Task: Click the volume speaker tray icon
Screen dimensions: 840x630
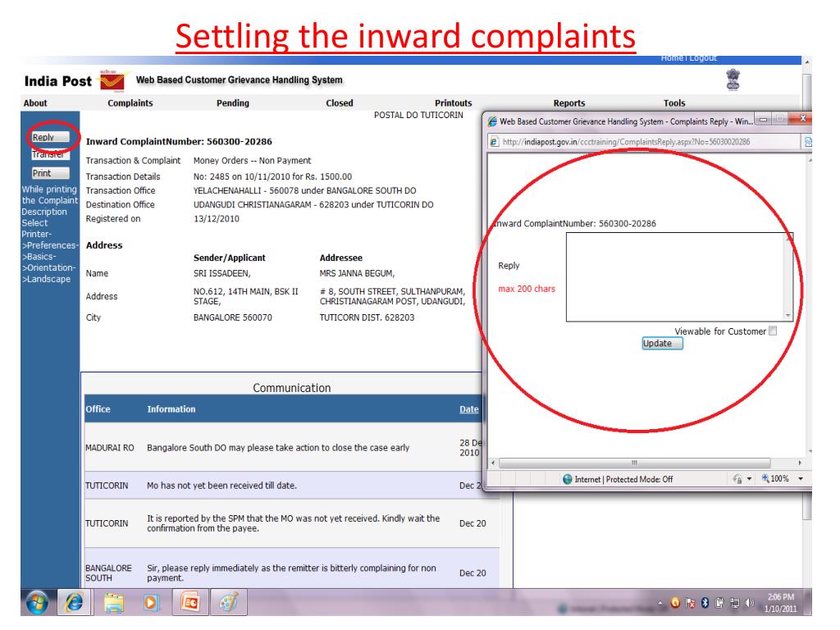Action: pos(750,603)
